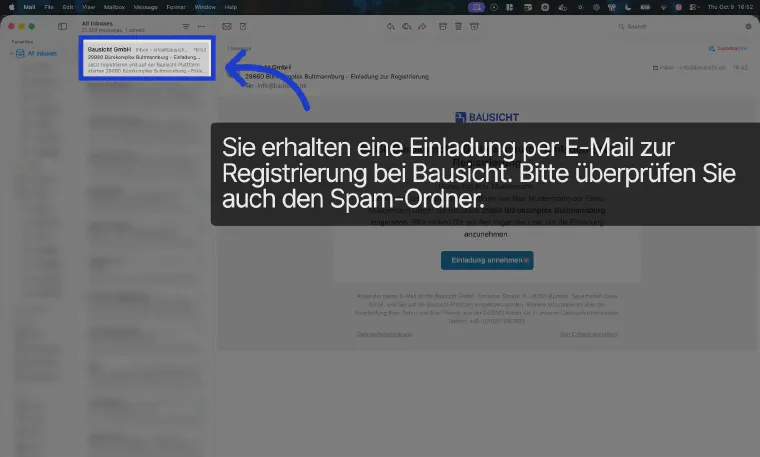Delete the message with trash icon
This screenshot has height=457, width=760.
458,27
